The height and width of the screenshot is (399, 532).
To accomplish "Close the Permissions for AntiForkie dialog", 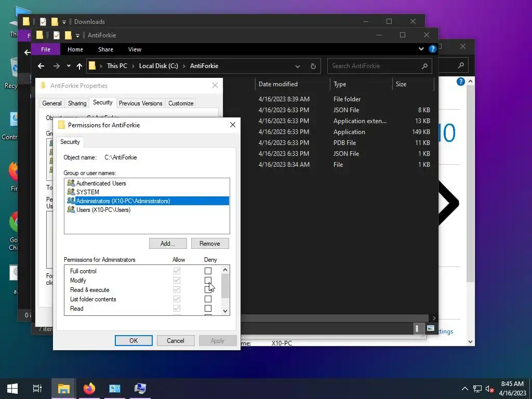I will (x=233, y=125).
